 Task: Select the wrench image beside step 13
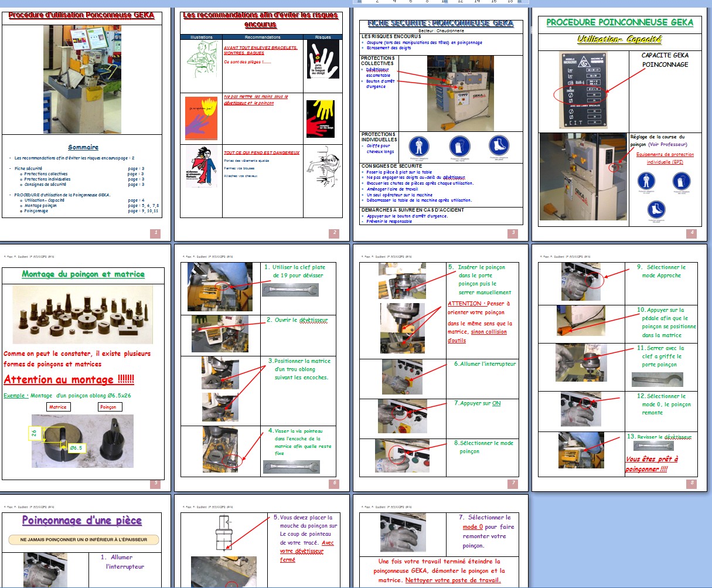coord(653,447)
